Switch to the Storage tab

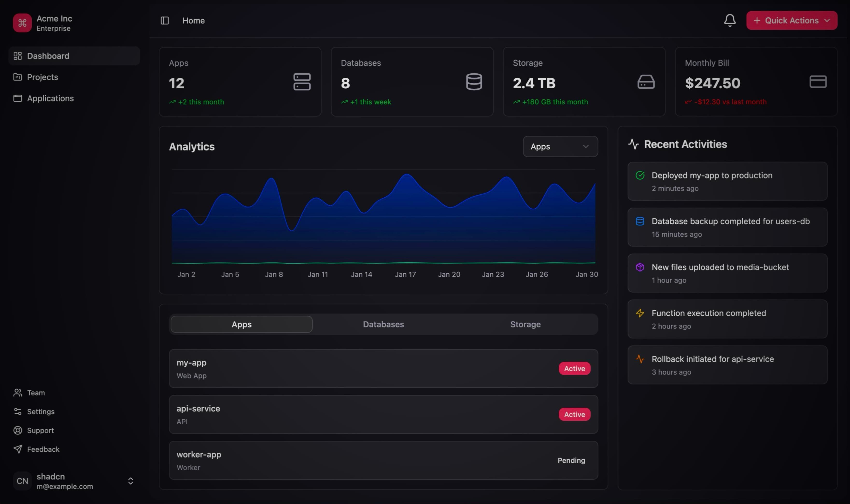point(525,324)
